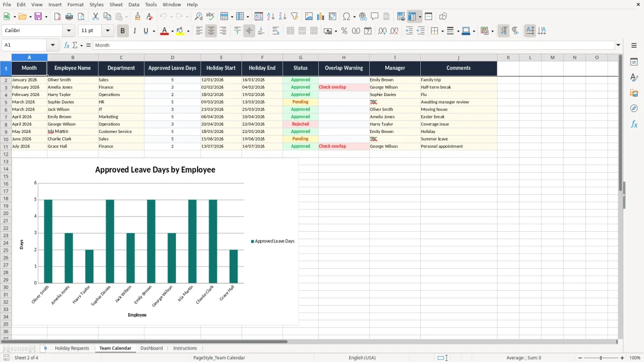Viewport: 644px width, 362px height.
Task: Click English (USA) language in status bar
Action: pos(362,358)
